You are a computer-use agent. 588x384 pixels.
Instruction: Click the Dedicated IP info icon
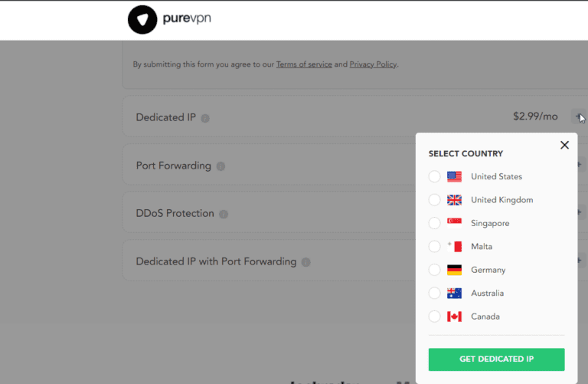tap(205, 118)
